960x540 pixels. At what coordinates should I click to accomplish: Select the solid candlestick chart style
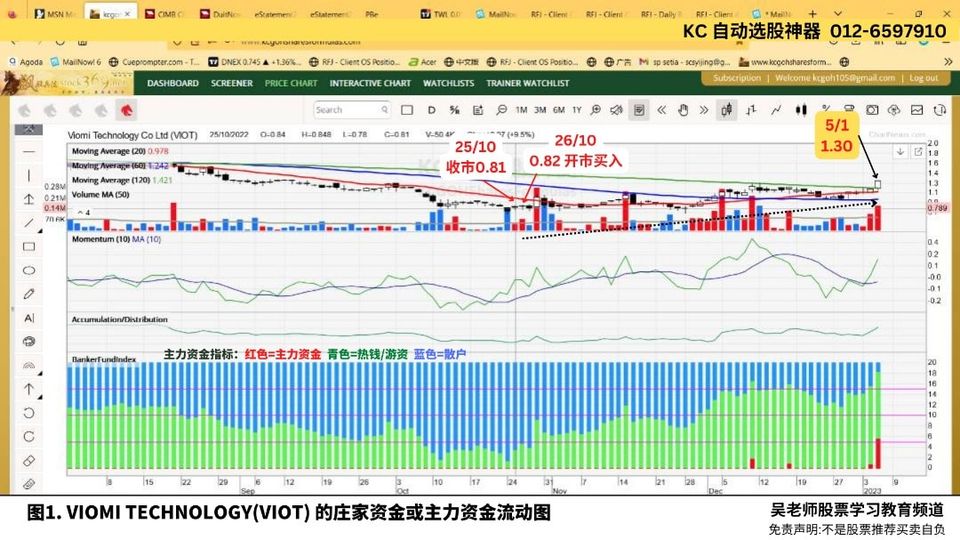point(800,110)
